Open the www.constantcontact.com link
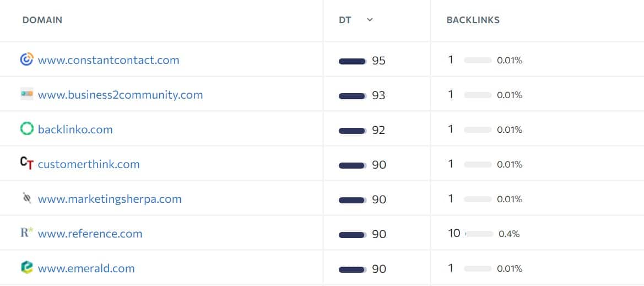 (x=109, y=61)
